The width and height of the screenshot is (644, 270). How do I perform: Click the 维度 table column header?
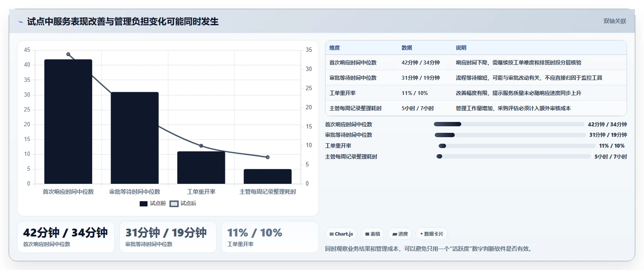[335, 47]
